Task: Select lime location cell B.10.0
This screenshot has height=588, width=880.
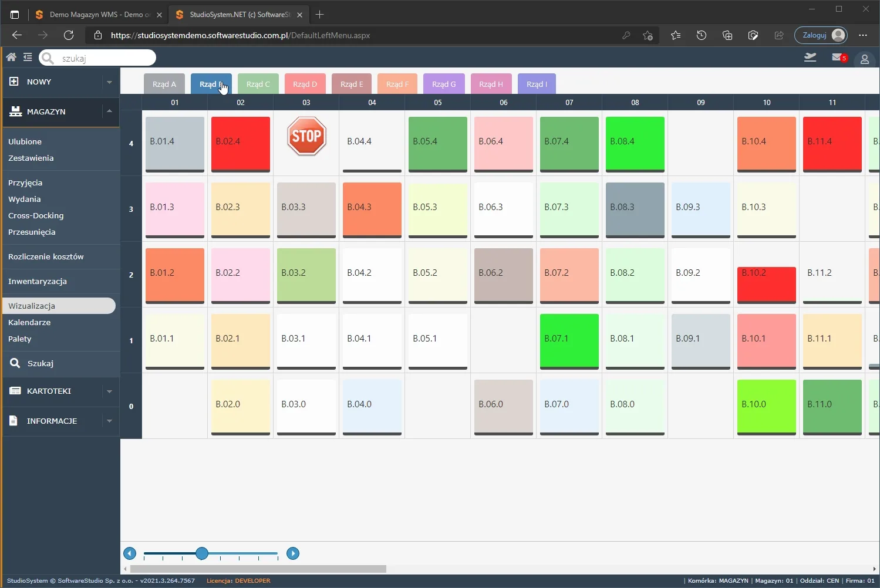Action: pyautogui.click(x=767, y=407)
